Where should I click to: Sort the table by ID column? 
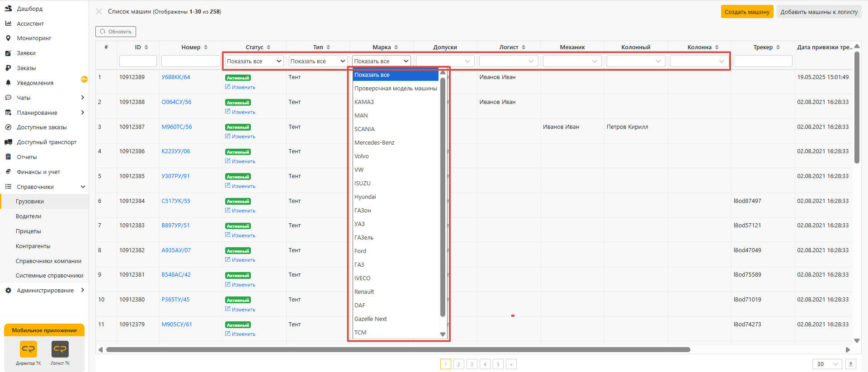click(146, 47)
